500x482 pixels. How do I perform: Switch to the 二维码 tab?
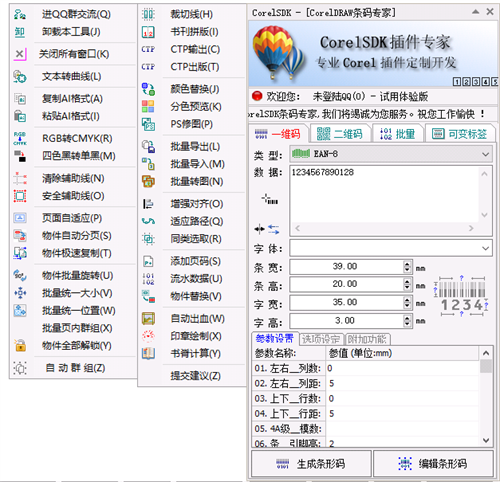click(340, 134)
